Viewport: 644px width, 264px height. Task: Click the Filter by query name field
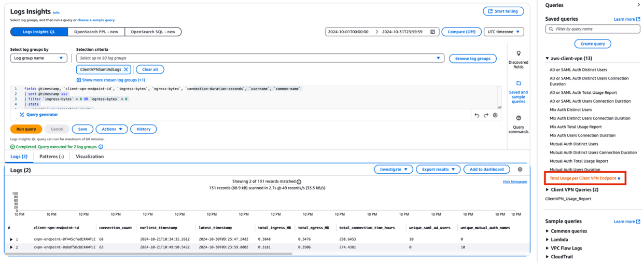click(596, 29)
